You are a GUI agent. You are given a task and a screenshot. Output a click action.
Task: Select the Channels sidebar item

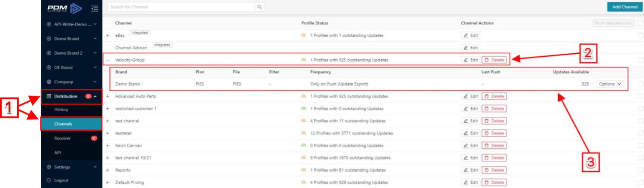pyautogui.click(x=72, y=124)
